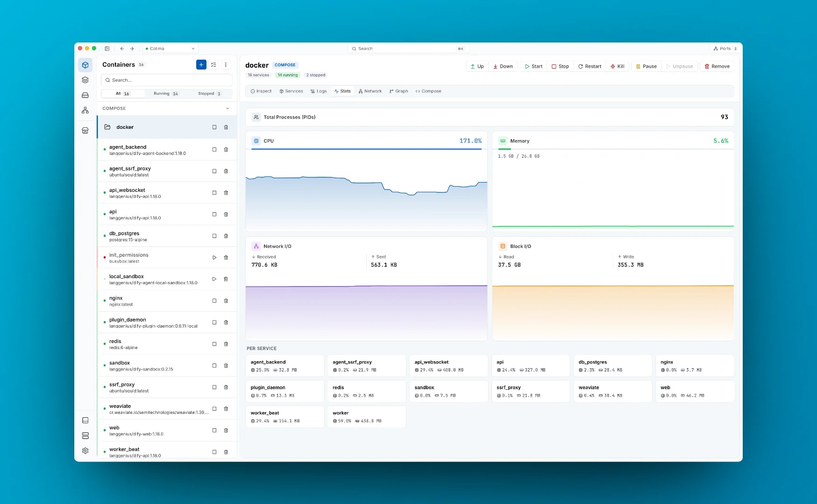Start the local_sandbox container
817x504 pixels.
[x=214, y=279]
